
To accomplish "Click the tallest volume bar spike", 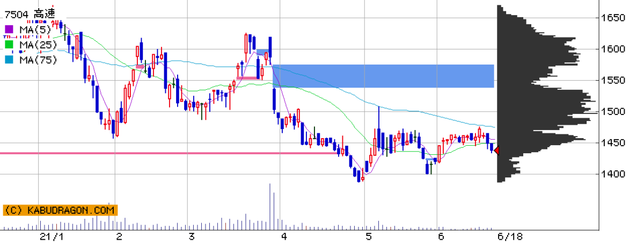I will point(270,207).
